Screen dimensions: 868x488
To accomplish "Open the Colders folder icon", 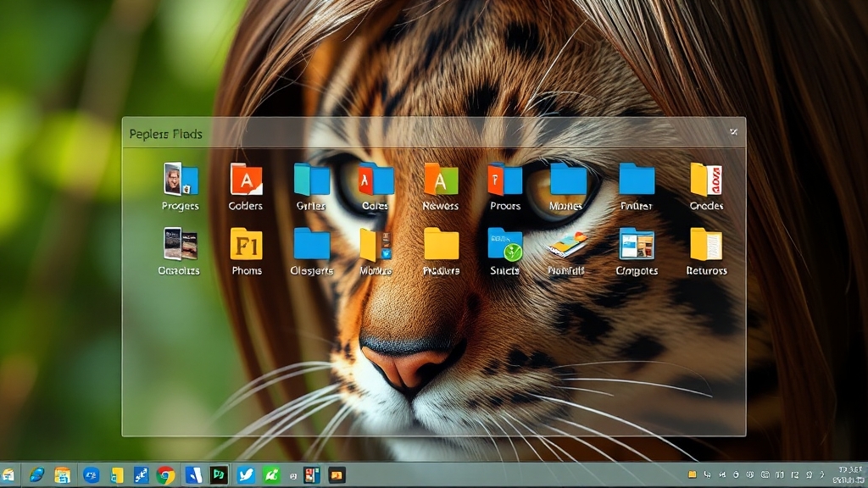I will 246,180.
